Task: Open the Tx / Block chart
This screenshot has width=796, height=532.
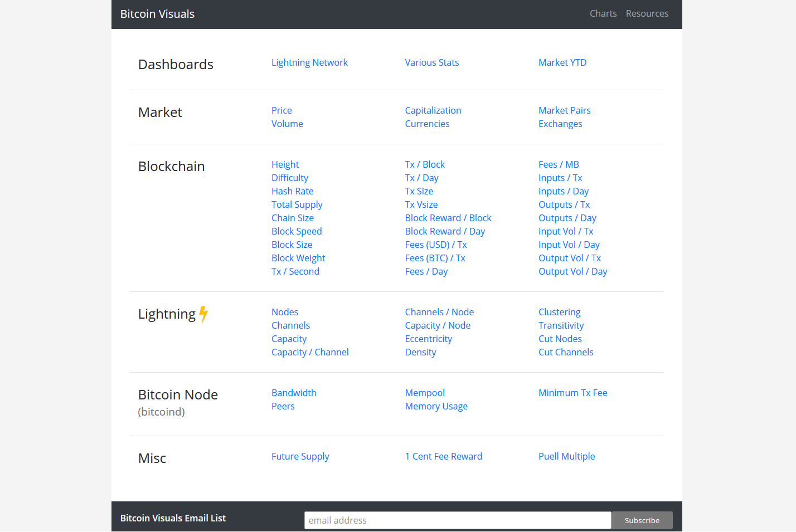Action: 425,164
